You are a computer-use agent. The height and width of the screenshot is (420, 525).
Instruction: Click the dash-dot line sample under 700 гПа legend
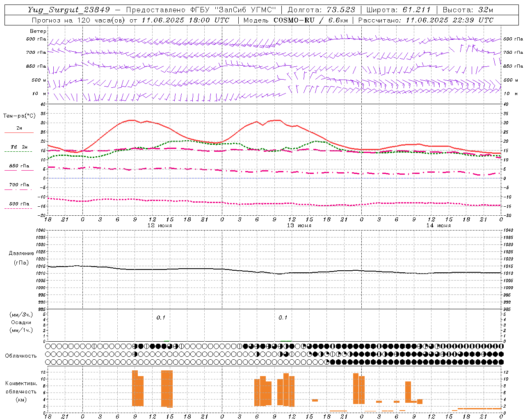click(19, 189)
